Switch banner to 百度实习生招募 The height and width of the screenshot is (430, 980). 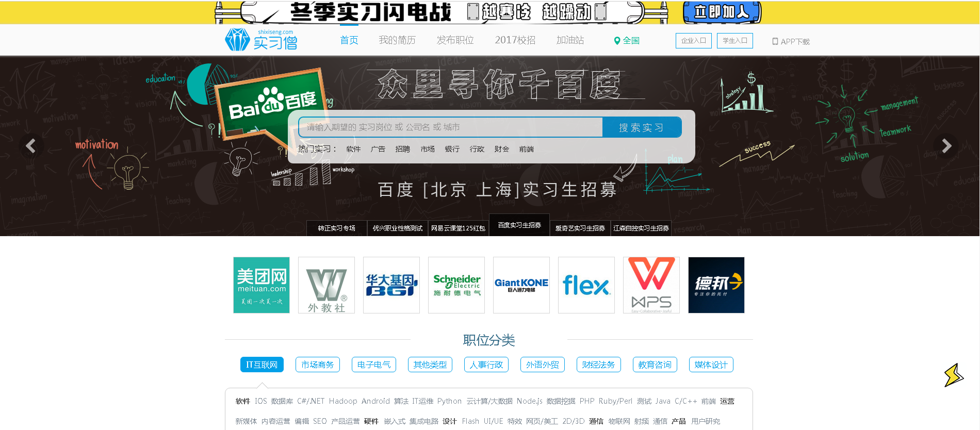[519, 225]
